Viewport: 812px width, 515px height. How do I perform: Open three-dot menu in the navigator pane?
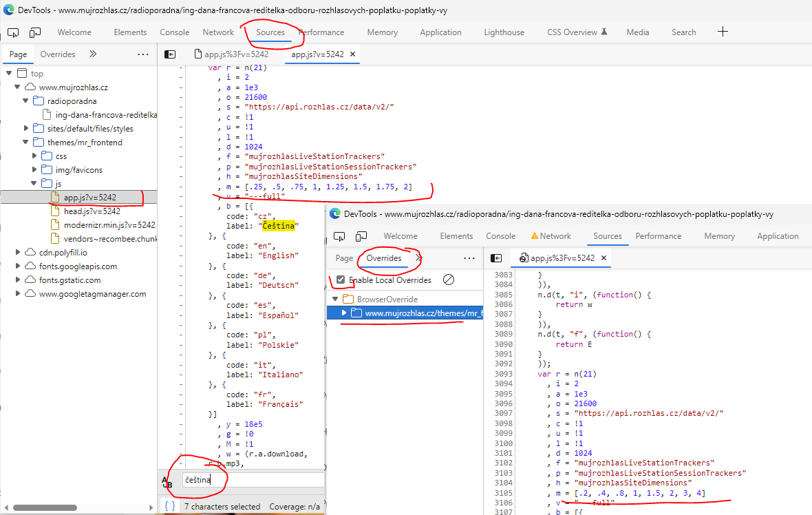pos(143,54)
